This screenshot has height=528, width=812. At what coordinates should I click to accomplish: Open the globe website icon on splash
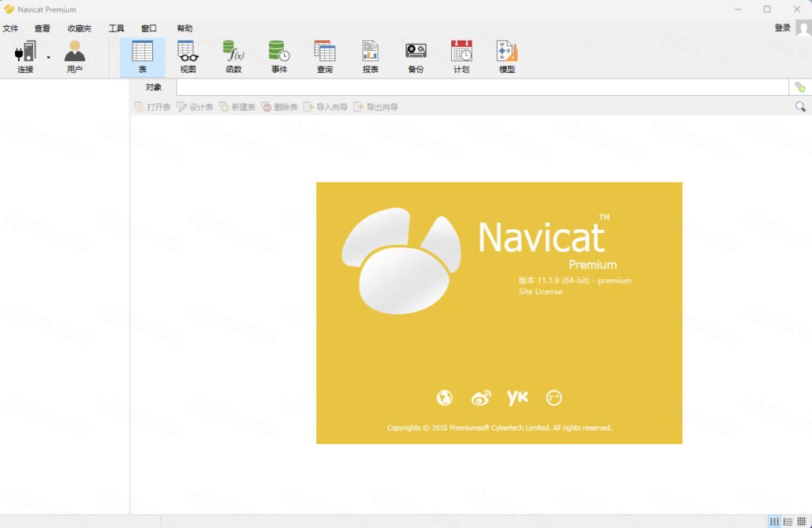coord(444,397)
